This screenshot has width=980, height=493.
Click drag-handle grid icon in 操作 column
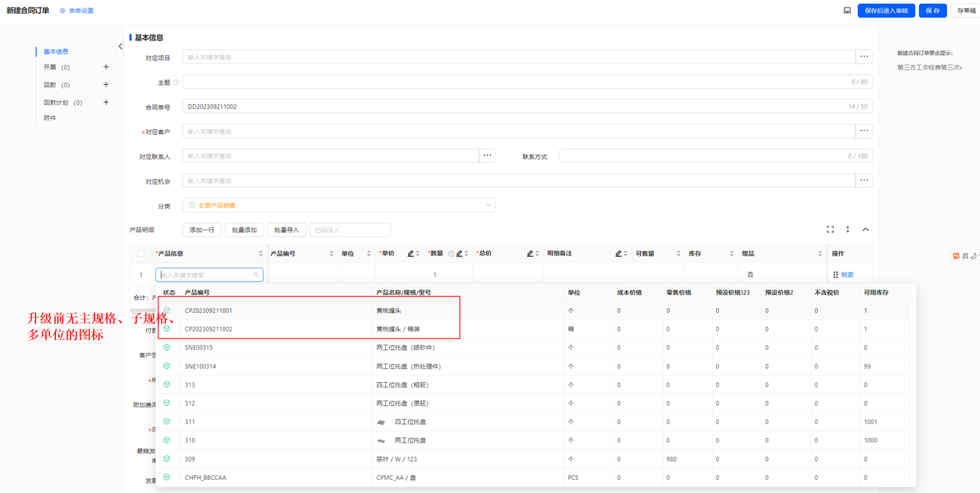click(835, 275)
